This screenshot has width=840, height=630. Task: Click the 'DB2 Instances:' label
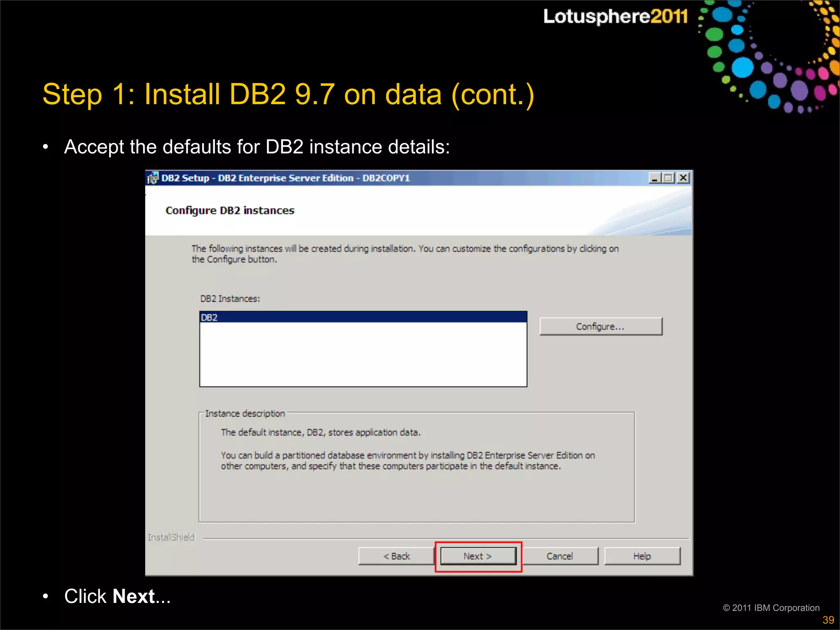230,299
